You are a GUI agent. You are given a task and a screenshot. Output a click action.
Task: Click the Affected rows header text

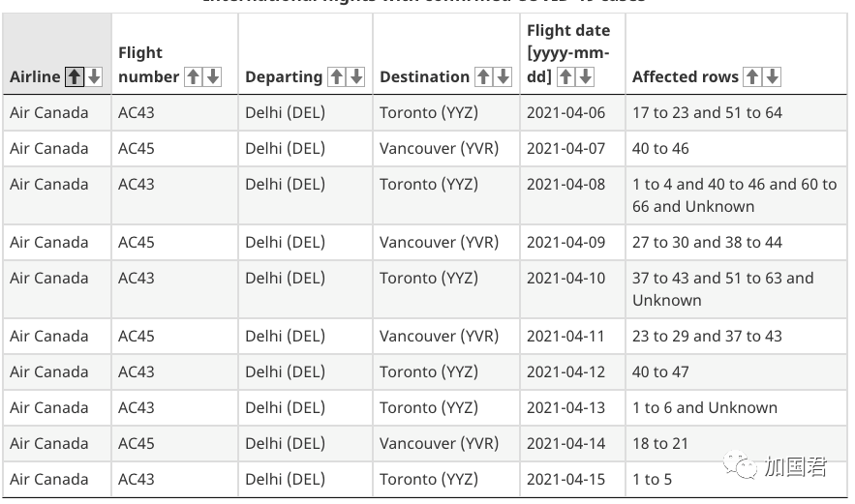[686, 76]
